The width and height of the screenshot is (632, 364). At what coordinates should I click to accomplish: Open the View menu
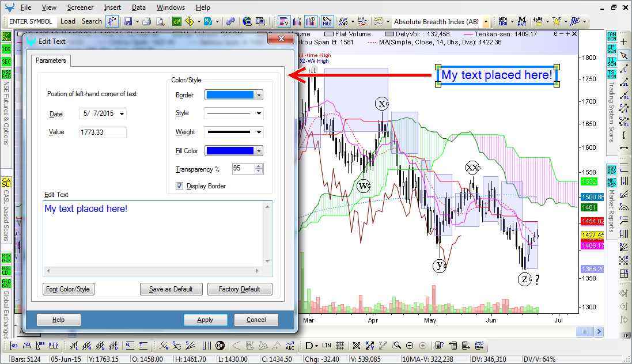tap(49, 7)
